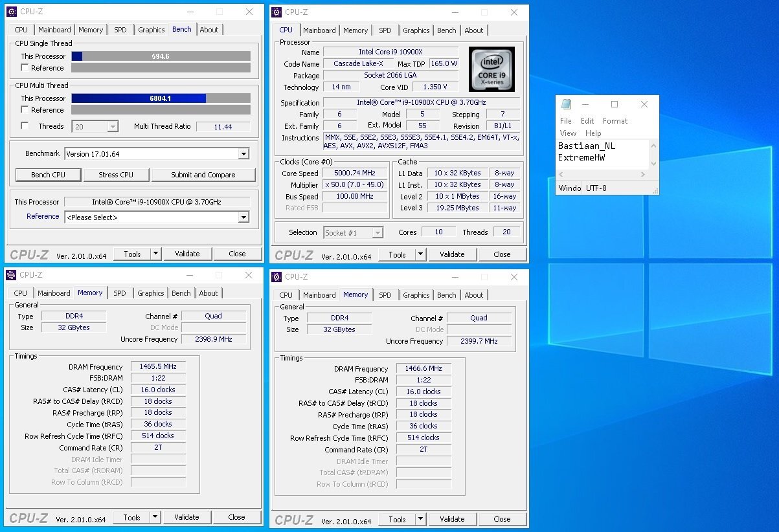Expand Tools dropdown arrow in lower-left Memory window
This screenshot has height=532, width=779.
[155, 517]
